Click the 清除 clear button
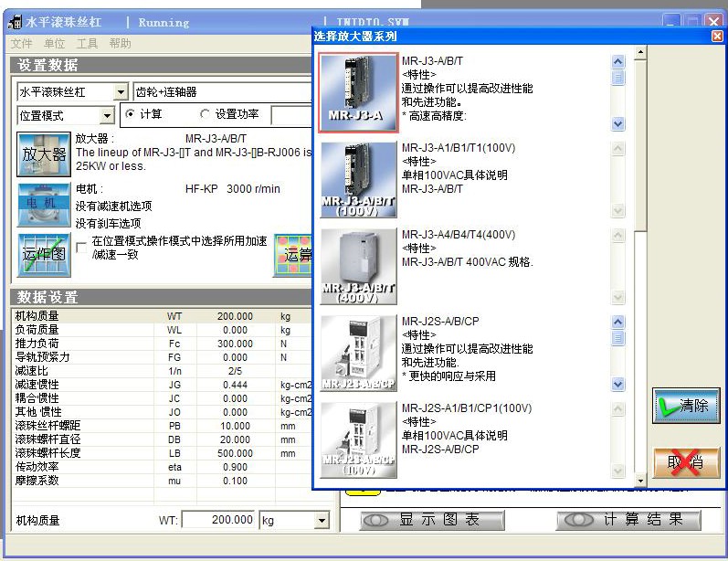The width and height of the screenshot is (728, 561). (x=686, y=406)
